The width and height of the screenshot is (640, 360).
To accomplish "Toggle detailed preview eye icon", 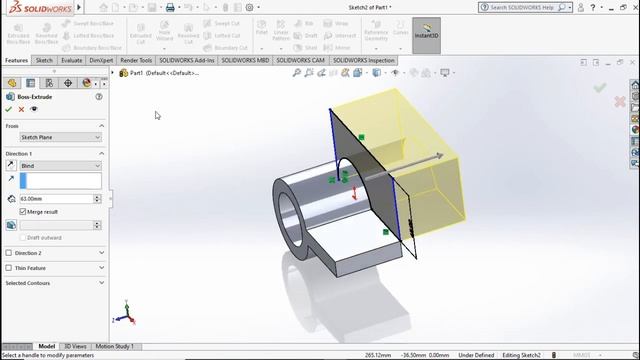I will [34, 109].
